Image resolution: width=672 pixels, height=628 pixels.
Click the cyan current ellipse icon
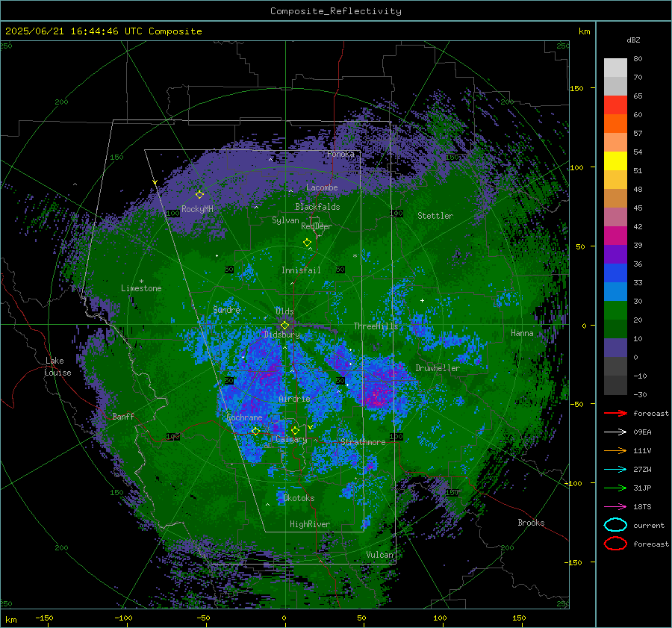615,525
